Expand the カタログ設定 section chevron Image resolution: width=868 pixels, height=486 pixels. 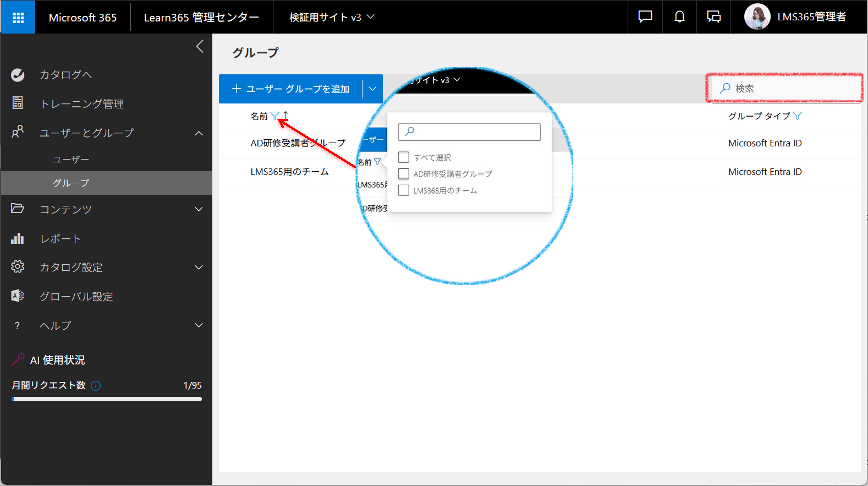click(x=199, y=268)
